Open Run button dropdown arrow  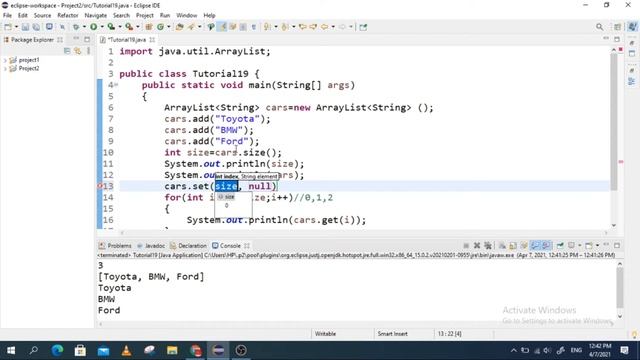pyautogui.click(x=102, y=27)
